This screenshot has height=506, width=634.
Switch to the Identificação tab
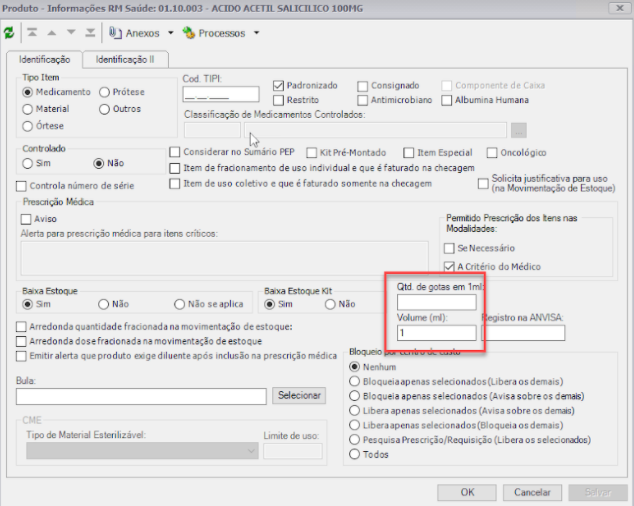44,59
